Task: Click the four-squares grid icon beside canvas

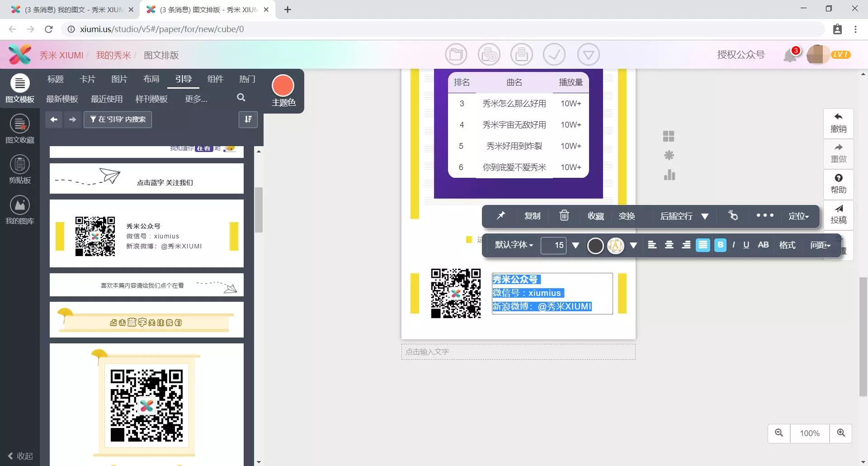Action: coord(669,136)
